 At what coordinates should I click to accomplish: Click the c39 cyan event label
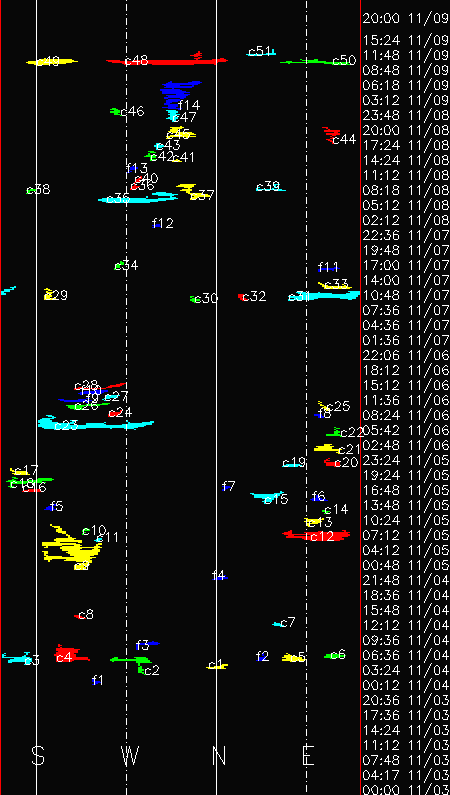(268, 186)
